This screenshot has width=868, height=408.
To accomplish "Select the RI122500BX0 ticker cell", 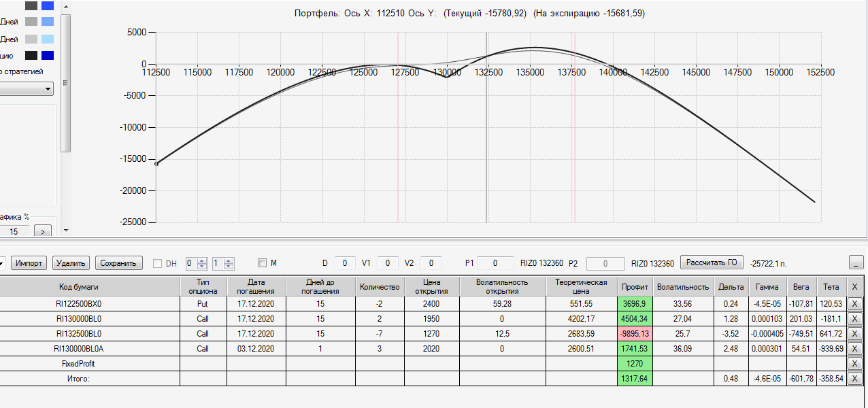I will click(x=88, y=304).
